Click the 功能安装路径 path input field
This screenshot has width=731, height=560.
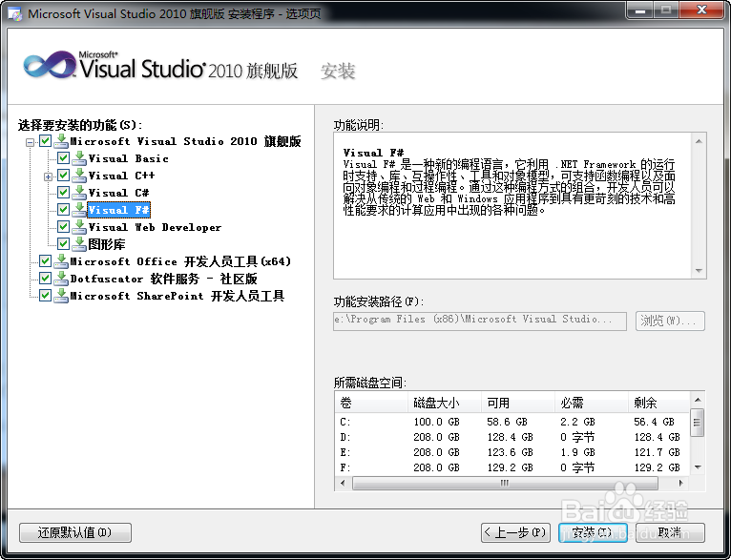[x=480, y=321]
